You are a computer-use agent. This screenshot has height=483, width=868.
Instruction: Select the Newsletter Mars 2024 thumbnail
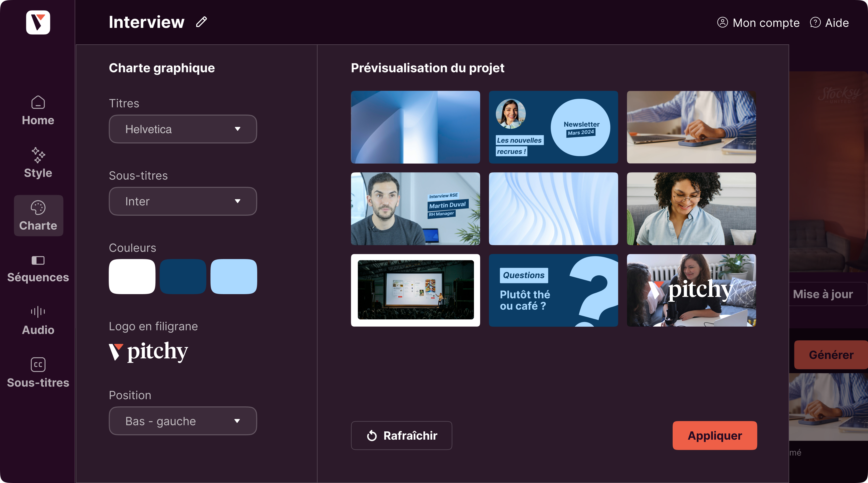coord(553,127)
